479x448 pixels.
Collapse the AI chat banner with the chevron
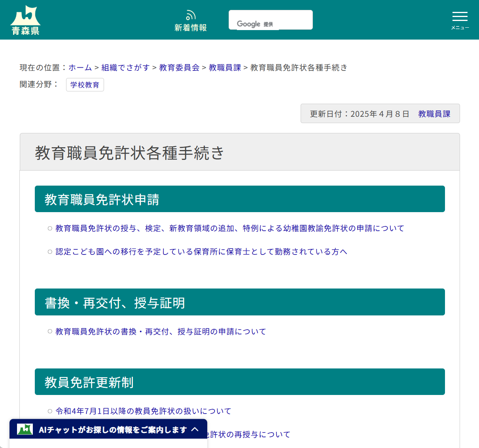[195, 429]
